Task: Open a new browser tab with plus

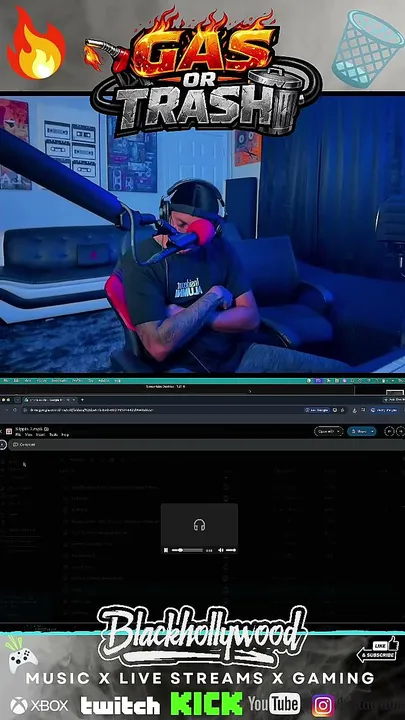Action: click(x=82, y=400)
